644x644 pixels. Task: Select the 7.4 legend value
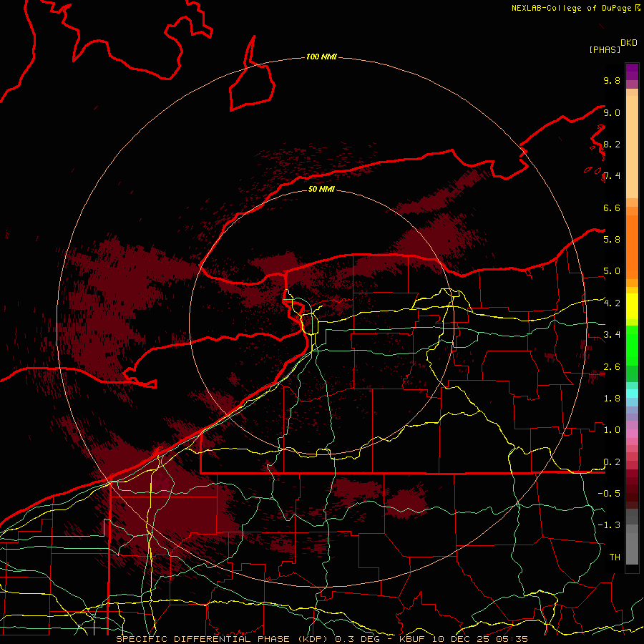pos(612,176)
